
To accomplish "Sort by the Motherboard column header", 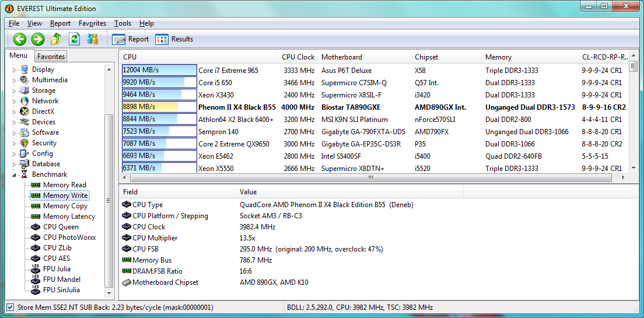I will tap(364, 57).
